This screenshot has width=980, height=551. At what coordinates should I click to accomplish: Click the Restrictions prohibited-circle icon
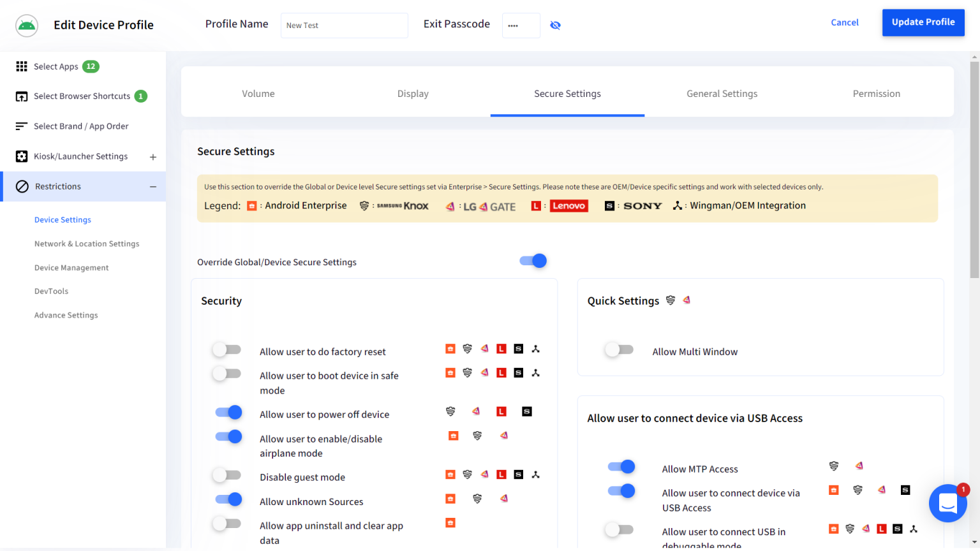(x=22, y=187)
